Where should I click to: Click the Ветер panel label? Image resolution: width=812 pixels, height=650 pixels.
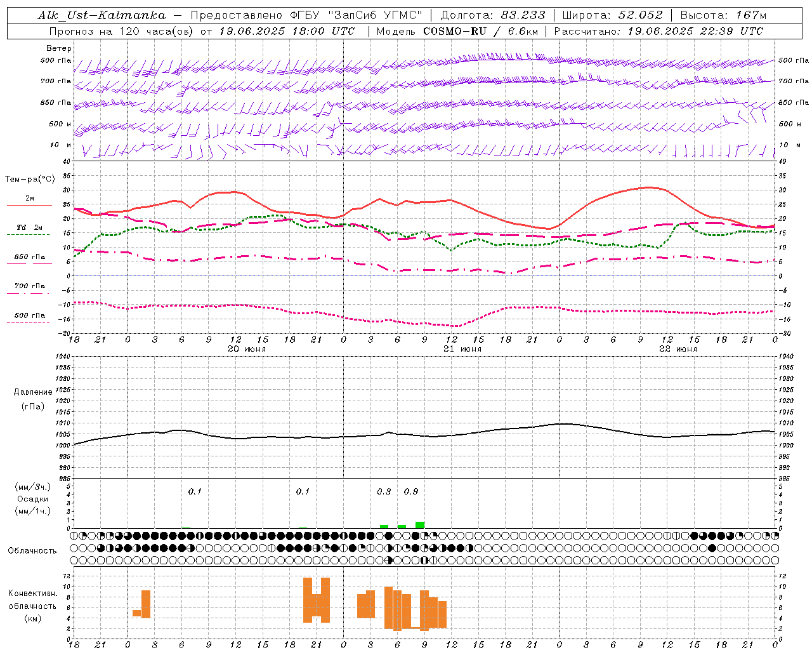coord(59,48)
